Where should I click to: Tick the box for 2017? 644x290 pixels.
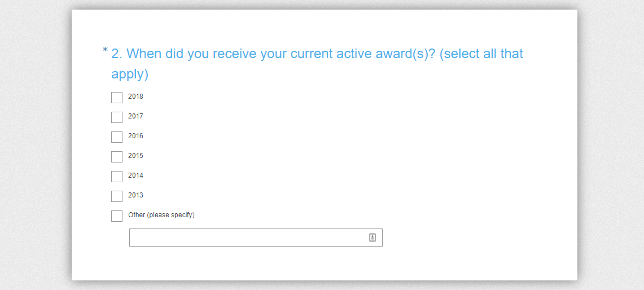click(x=117, y=117)
